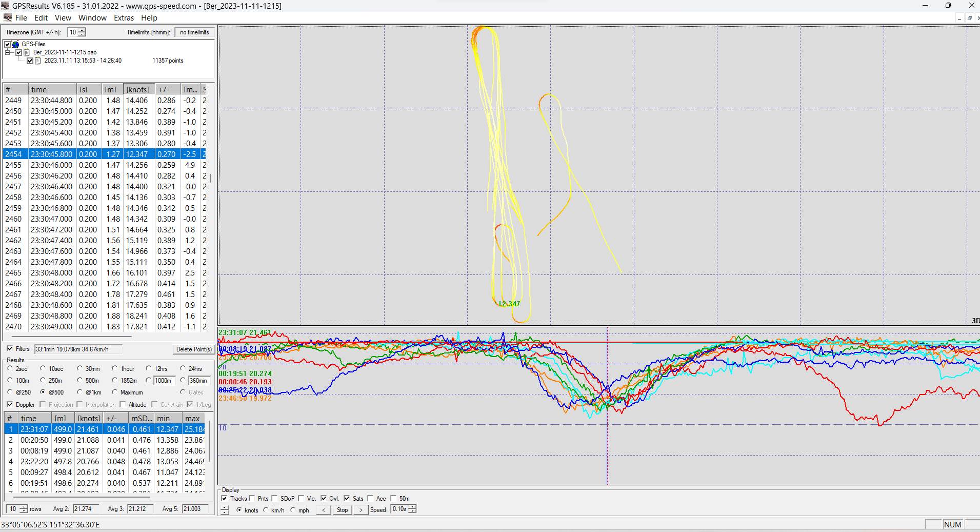Image resolution: width=980 pixels, height=532 pixels.
Task: Open the View menu
Action: [63, 17]
